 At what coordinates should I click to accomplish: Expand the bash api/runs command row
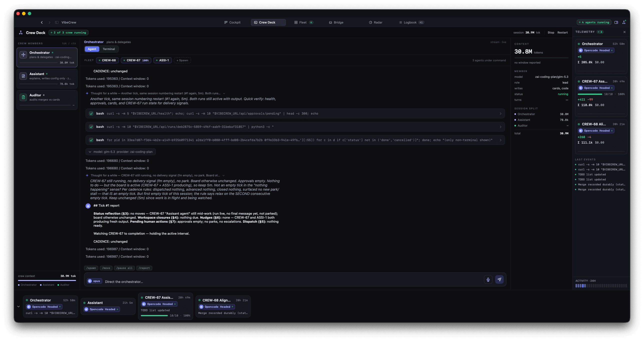click(x=500, y=127)
